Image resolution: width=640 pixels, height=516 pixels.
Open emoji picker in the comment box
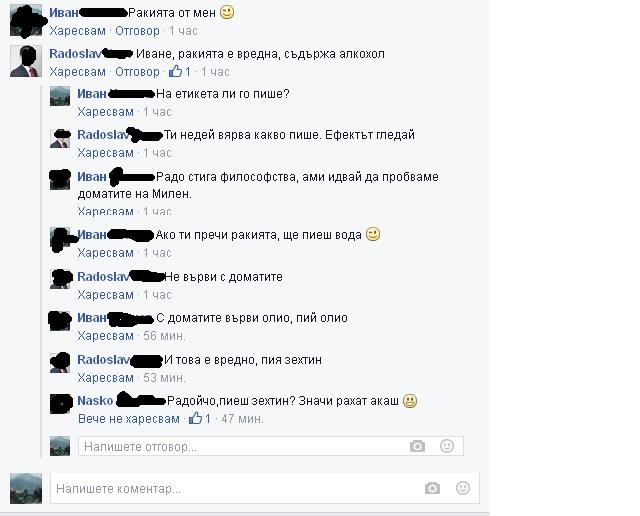click(x=463, y=488)
